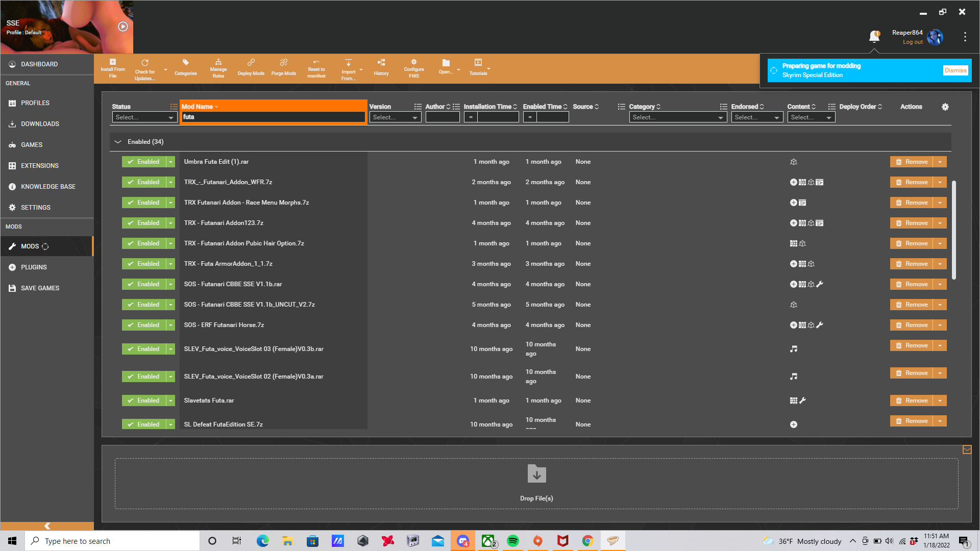Open the notifications bell
980x551 pixels.
click(x=874, y=36)
